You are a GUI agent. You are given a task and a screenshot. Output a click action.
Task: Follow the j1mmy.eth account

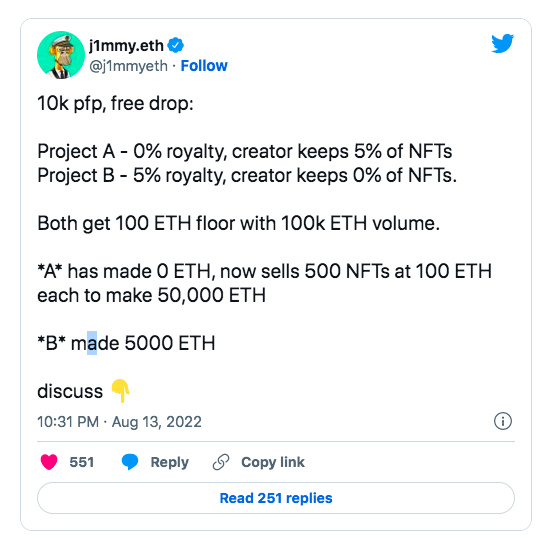204,66
